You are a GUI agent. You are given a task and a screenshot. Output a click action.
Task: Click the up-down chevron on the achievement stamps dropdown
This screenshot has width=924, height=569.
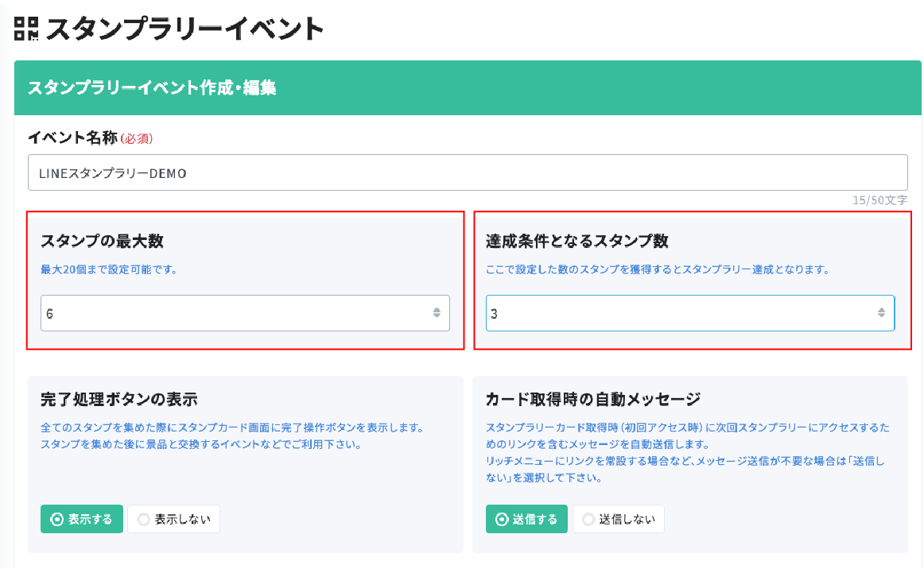click(x=880, y=313)
